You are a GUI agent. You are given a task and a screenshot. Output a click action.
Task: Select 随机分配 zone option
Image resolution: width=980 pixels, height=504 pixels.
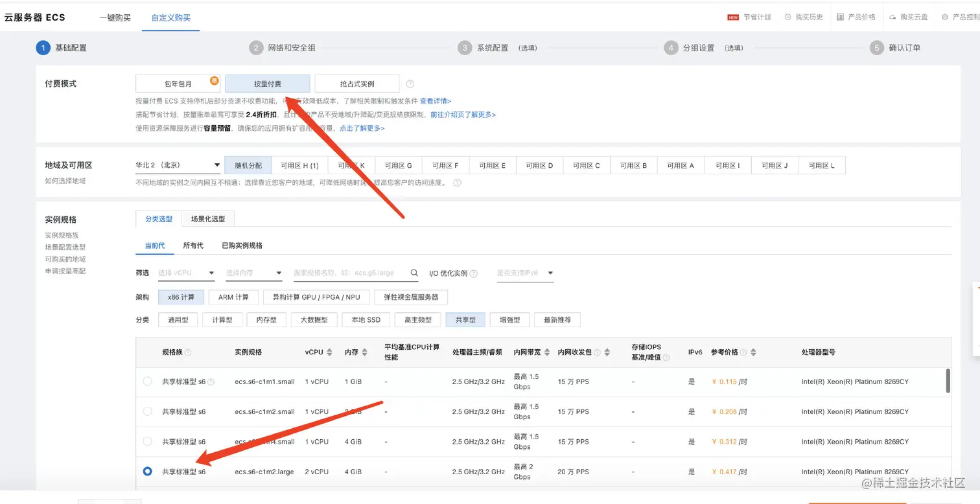tap(248, 165)
